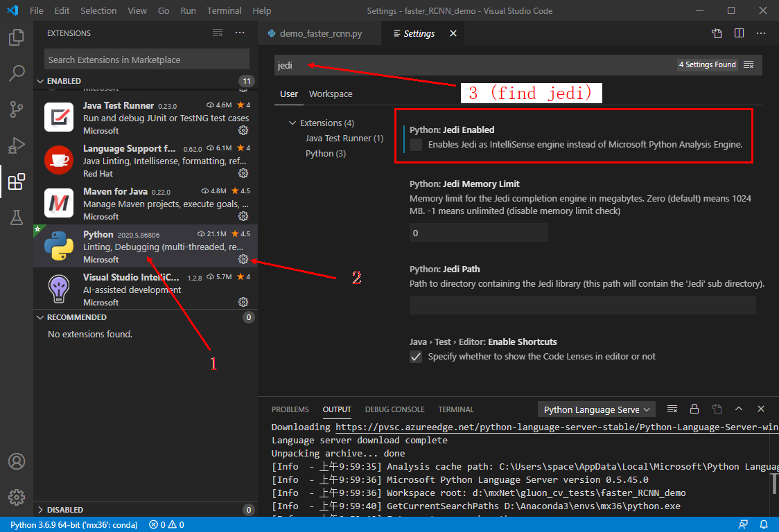Open the Search view in sidebar
This screenshot has width=779, height=532.
17,73
